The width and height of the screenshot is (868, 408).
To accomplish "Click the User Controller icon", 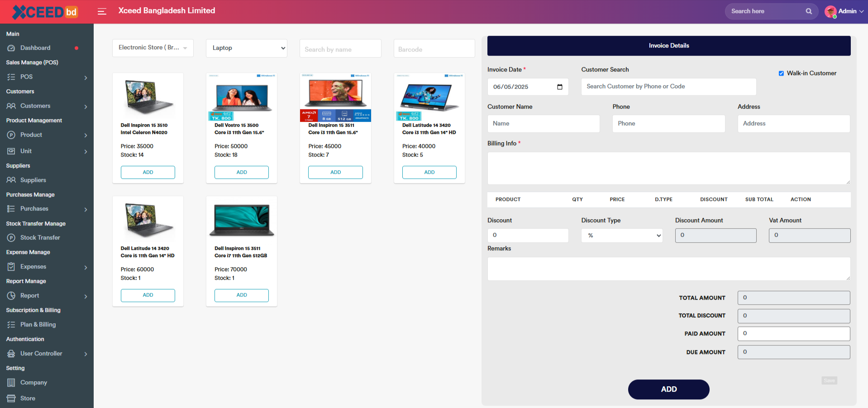I will tap(11, 354).
